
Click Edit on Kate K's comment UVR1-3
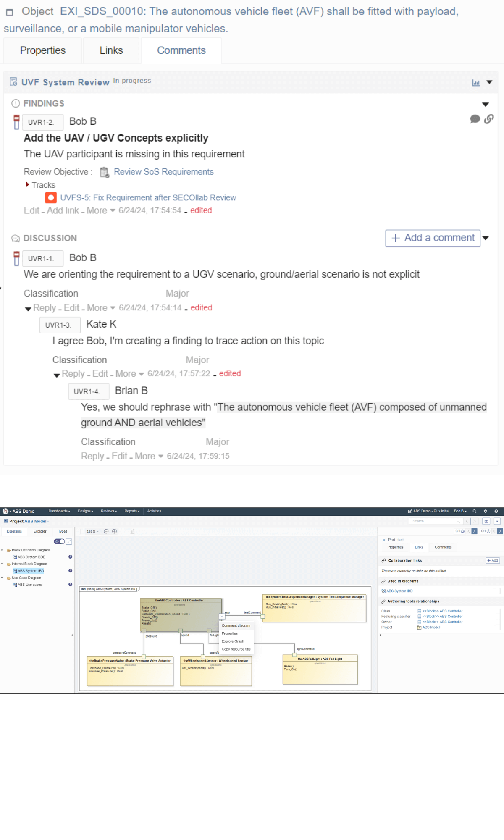click(100, 374)
